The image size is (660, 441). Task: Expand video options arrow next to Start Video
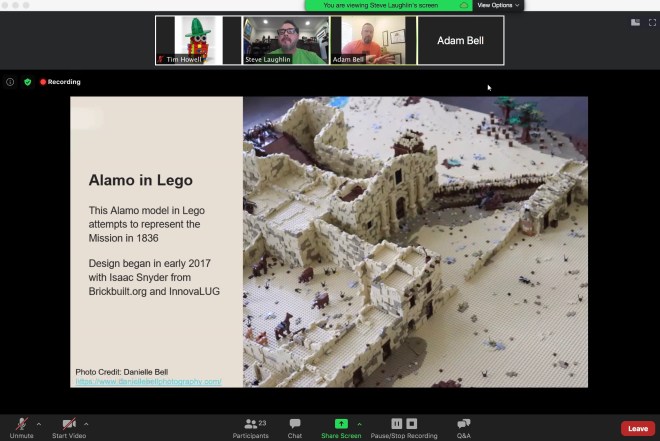[86, 423]
